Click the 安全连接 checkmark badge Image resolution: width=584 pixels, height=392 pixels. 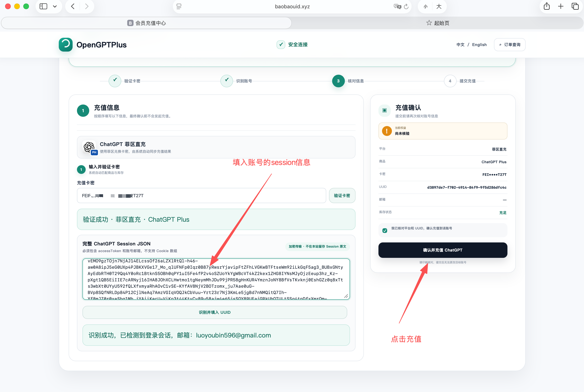click(281, 44)
